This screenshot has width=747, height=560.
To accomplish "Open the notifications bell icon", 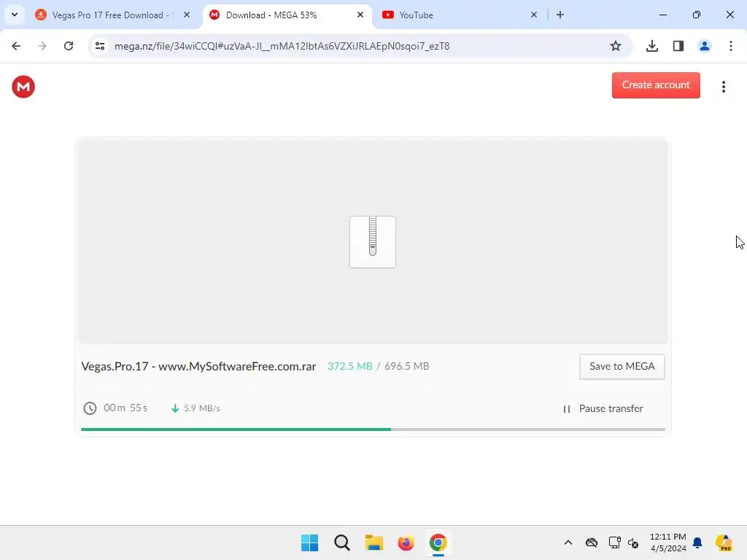I will (697, 542).
